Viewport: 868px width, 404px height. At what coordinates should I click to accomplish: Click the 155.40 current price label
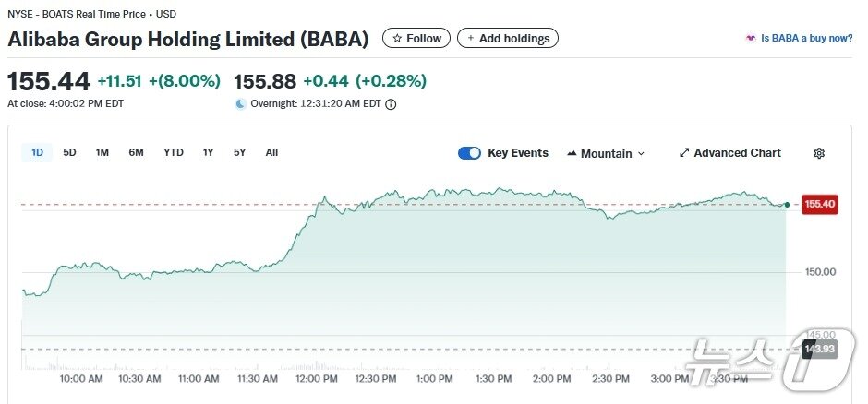pyautogui.click(x=819, y=204)
